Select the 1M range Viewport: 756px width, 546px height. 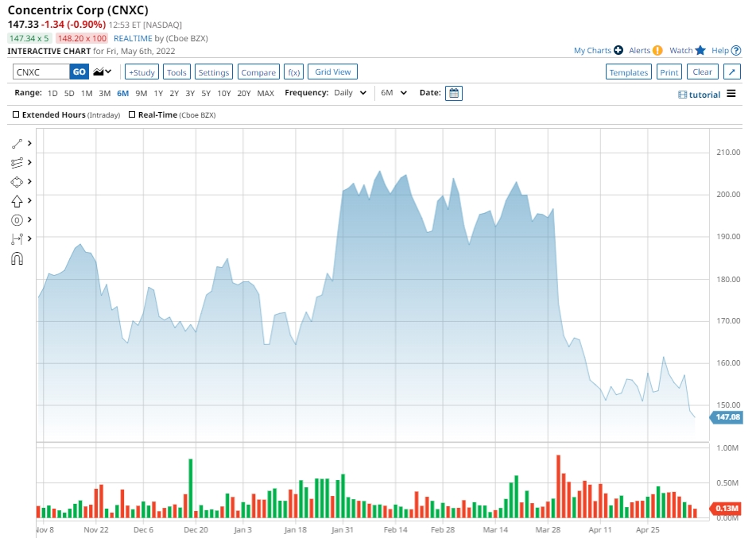tap(87, 93)
